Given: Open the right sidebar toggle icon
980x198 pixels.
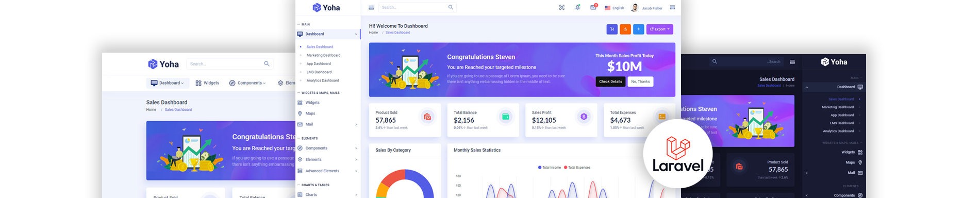Looking at the screenshot, I should point(672,7).
